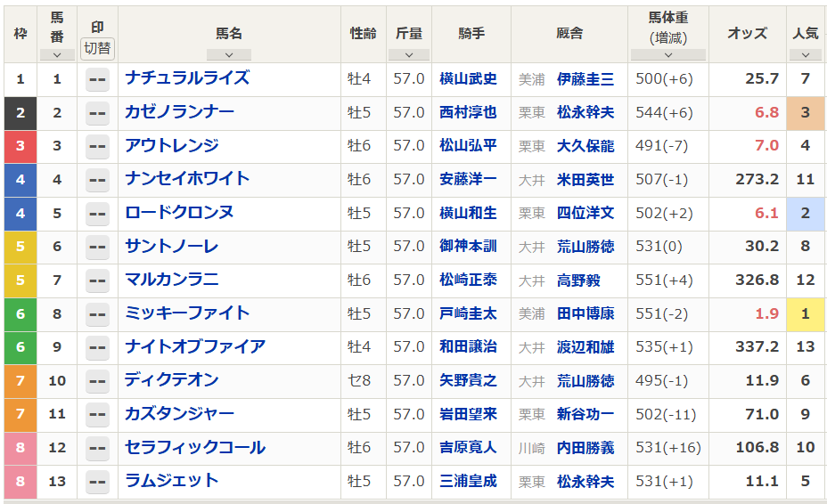
Task: Sort by 馬体重 body weight dropdown arrow
Action: [668, 55]
